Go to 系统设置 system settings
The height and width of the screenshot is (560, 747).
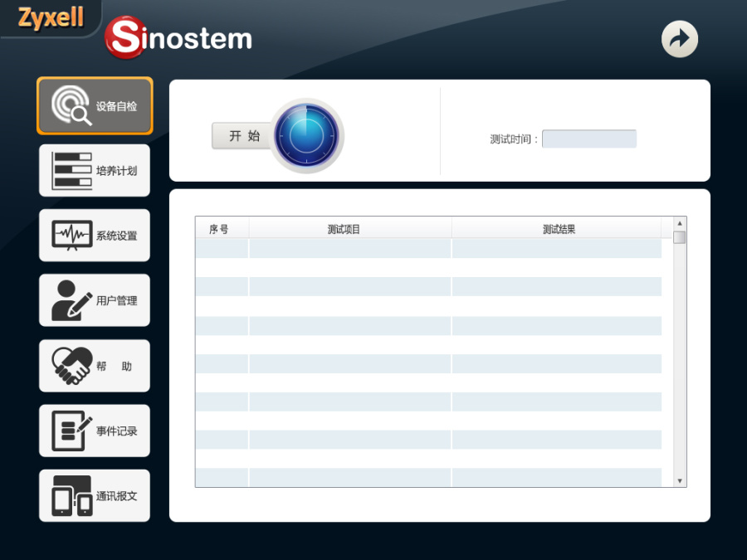point(95,236)
